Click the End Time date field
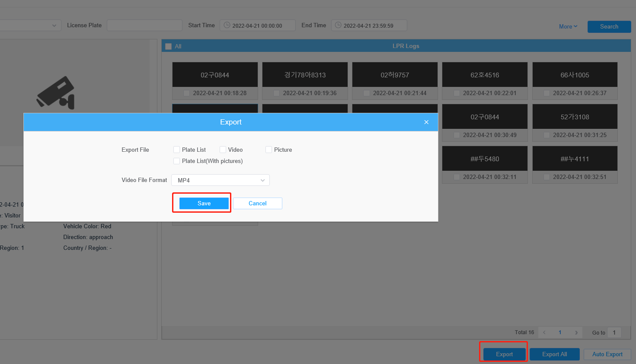 369,26
